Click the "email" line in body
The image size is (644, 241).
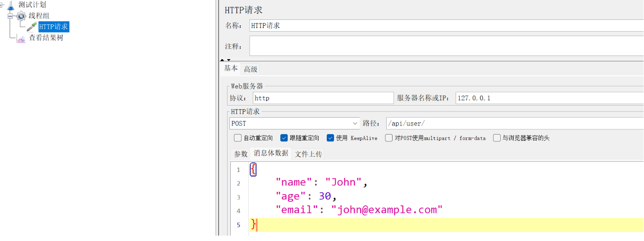tap(359, 209)
